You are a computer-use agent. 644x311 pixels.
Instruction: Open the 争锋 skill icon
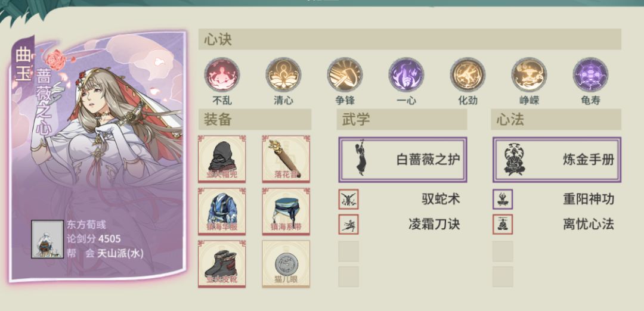point(345,74)
